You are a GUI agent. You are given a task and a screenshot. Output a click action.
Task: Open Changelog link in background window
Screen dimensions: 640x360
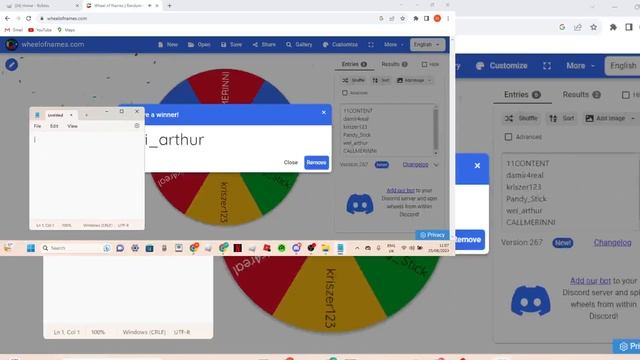point(612,242)
